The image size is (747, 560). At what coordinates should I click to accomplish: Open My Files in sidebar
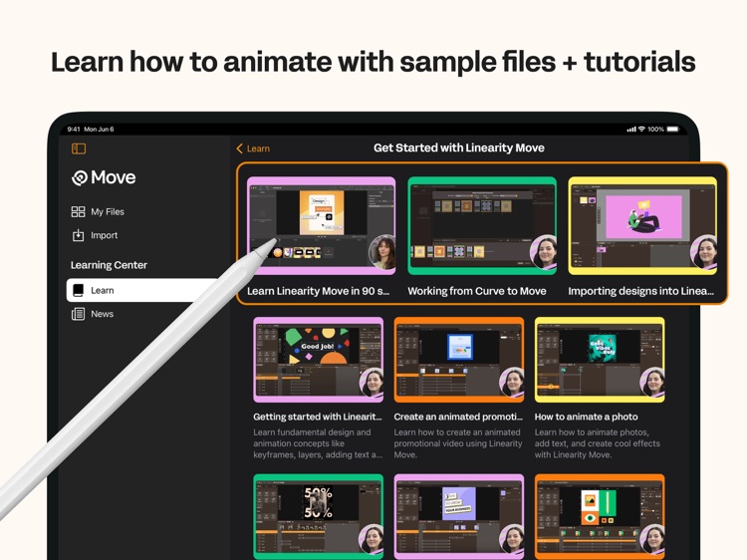pos(108,211)
